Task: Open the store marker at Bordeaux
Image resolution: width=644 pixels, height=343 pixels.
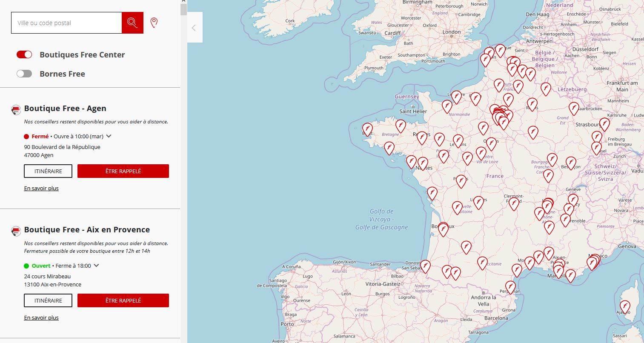Action: pyautogui.click(x=444, y=229)
